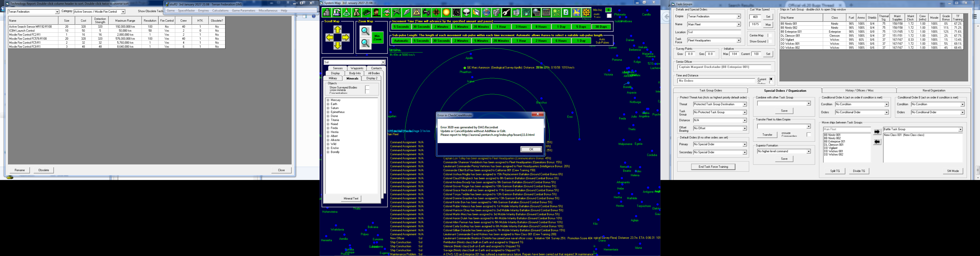Open the grey arrowhead starship icon

pos(407,12)
